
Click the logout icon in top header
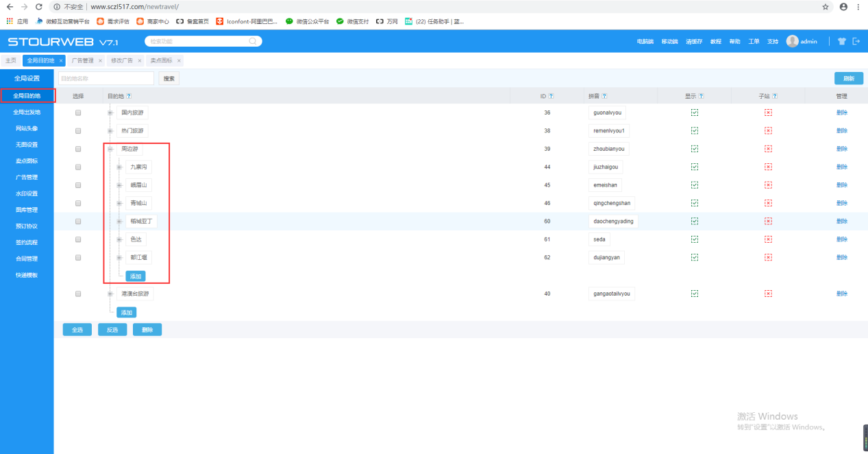point(856,41)
